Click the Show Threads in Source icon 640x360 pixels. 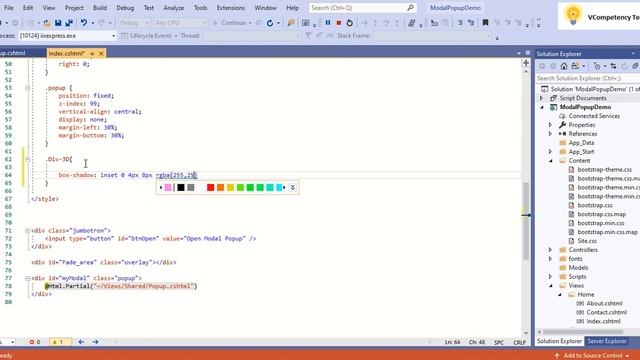[412, 23]
